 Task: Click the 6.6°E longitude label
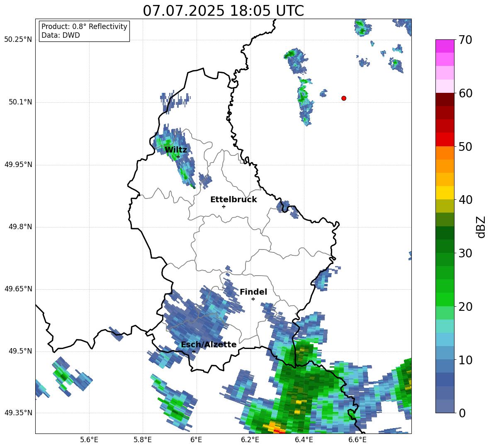(357, 440)
